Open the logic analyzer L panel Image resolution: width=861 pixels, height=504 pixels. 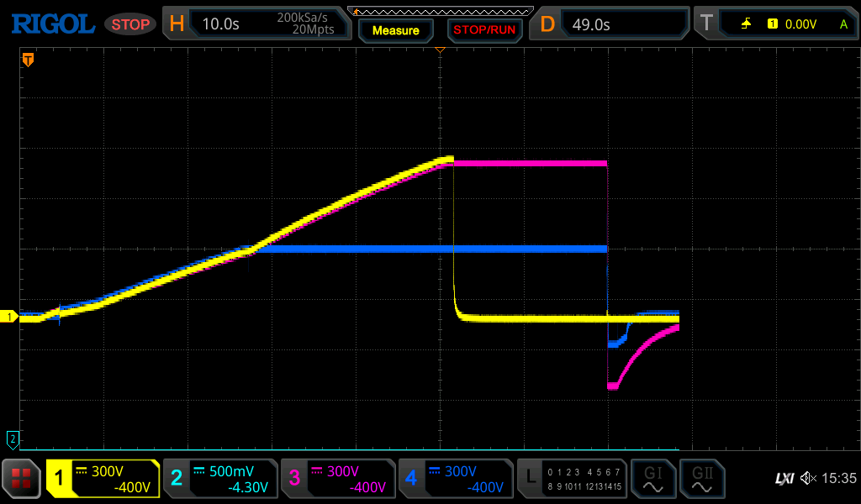coord(572,479)
